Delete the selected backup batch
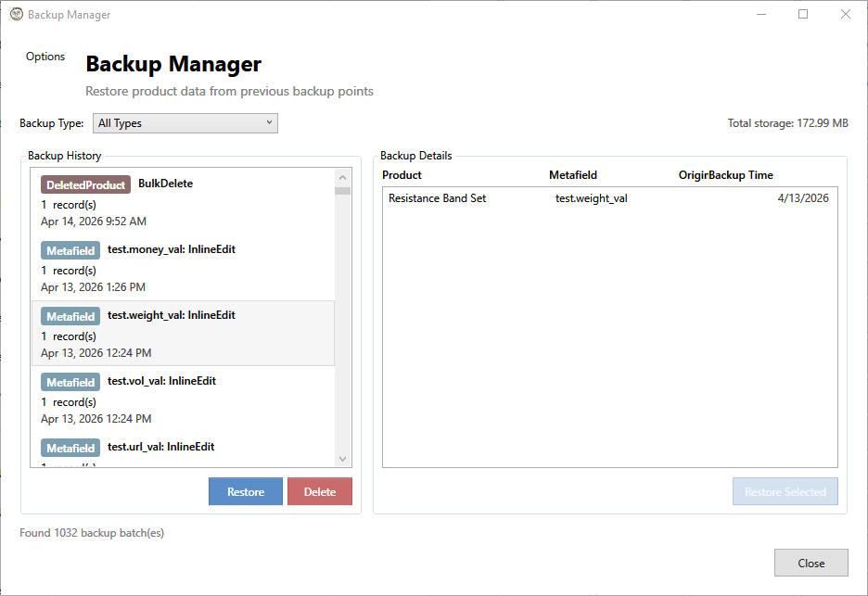868x596 pixels. coord(319,491)
